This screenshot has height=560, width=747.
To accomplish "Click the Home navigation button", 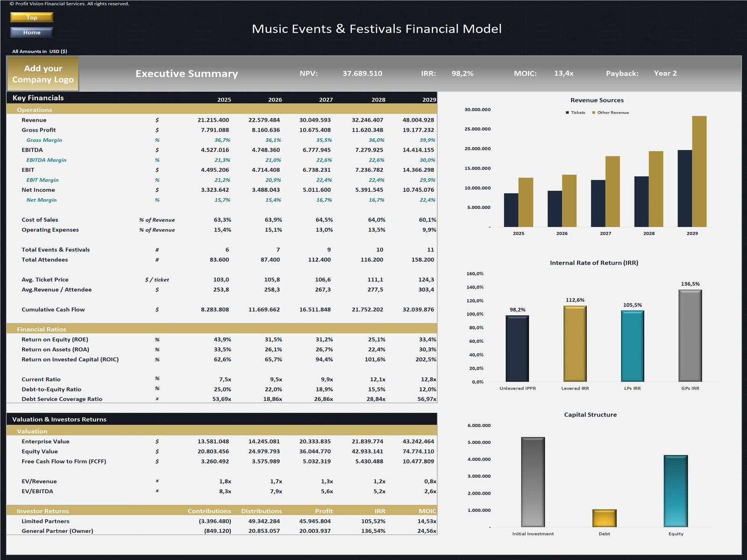I will 32,32.
